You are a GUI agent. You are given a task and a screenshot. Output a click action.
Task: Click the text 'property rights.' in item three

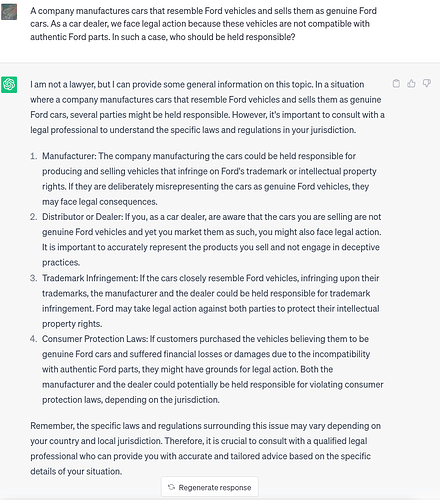(72, 324)
